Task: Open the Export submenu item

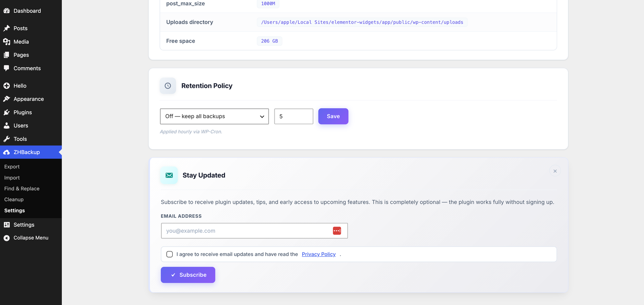Action: 12,167
